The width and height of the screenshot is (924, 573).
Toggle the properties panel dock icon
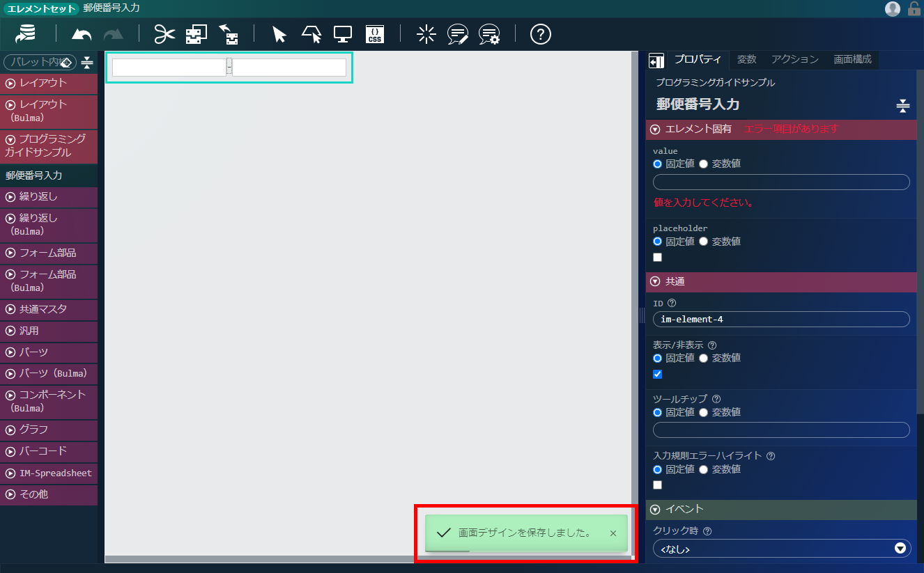tap(656, 61)
